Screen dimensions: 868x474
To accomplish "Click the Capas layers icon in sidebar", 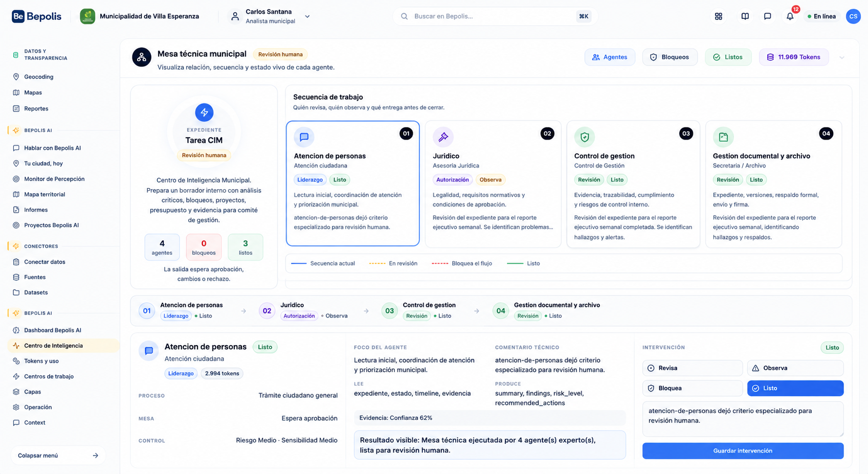I will click(16, 392).
